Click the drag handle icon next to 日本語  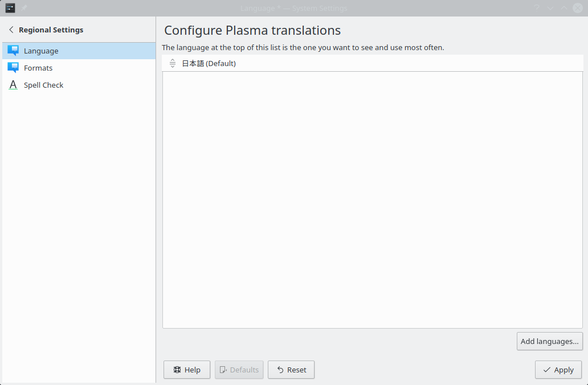coord(173,63)
